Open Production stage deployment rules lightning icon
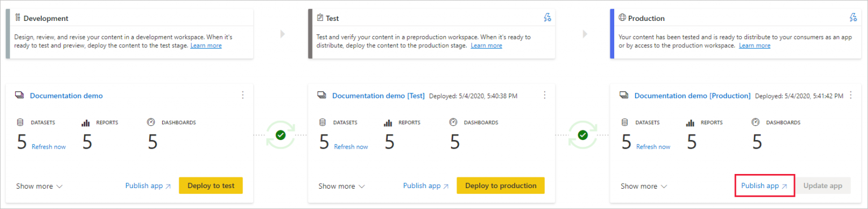This screenshot has width=868, height=209. 853,18
